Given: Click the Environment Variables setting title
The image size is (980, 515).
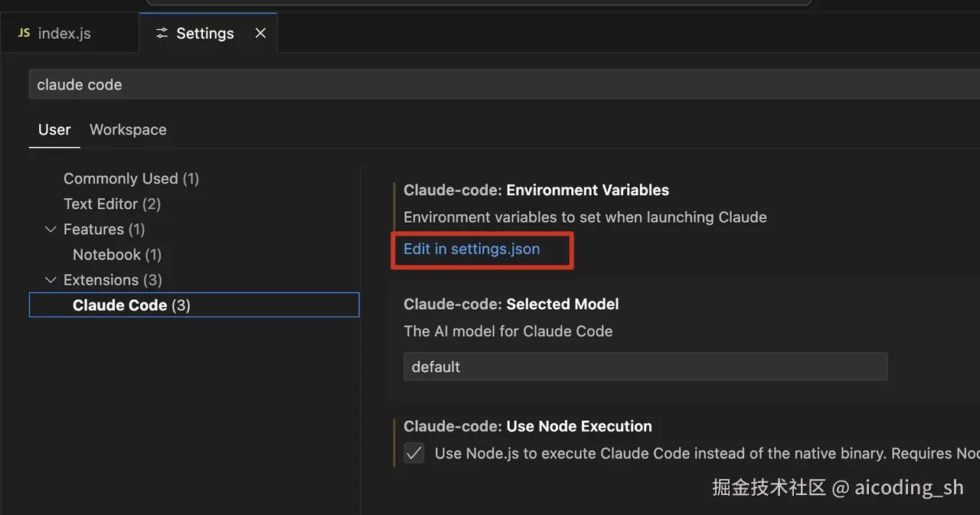Looking at the screenshot, I should pos(536,190).
